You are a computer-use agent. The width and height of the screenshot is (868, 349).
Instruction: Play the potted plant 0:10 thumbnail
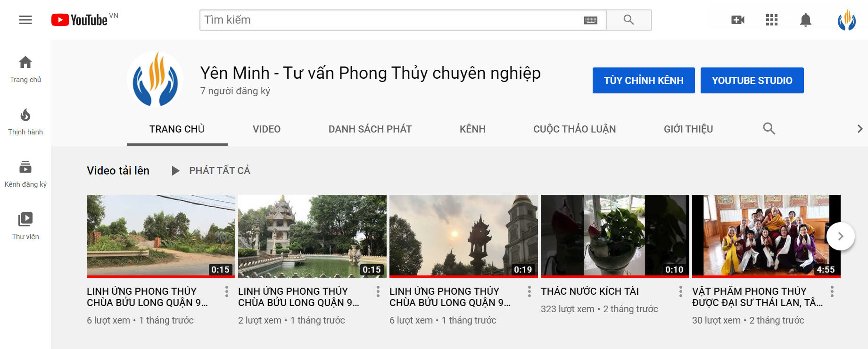point(615,236)
